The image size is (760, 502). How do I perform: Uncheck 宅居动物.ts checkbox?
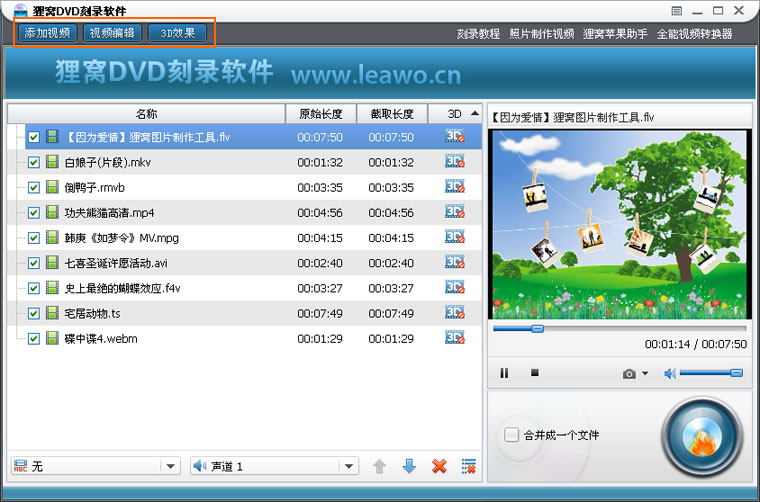pos(33,314)
